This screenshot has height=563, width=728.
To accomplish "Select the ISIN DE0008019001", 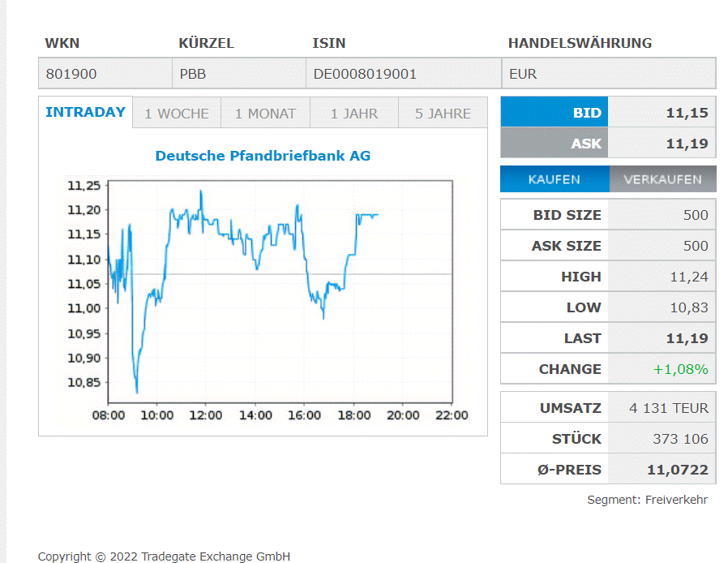I will [x=365, y=74].
